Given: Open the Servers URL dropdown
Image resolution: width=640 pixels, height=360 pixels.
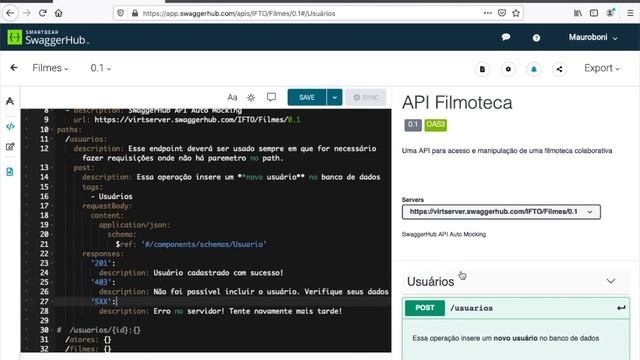Looking at the screenshot, I should (501, 212).
